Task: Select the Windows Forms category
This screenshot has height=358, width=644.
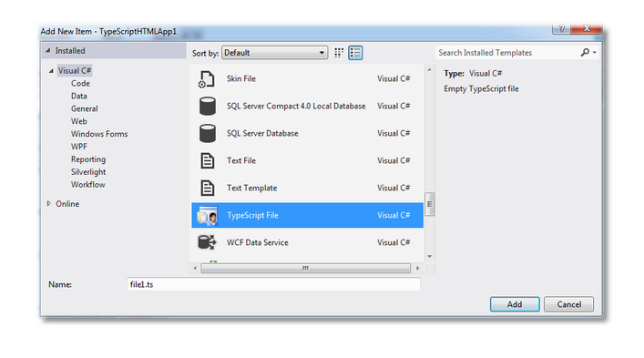Action: click(99, 134)
